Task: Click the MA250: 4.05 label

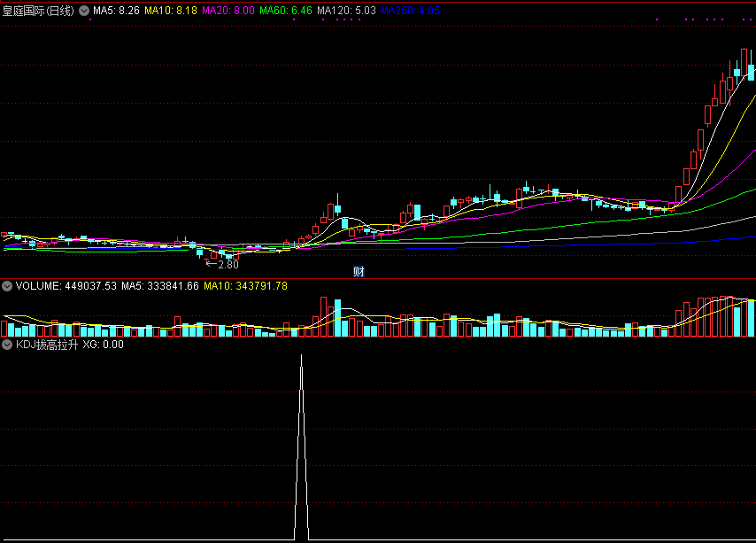Action: tap(410, 11)
